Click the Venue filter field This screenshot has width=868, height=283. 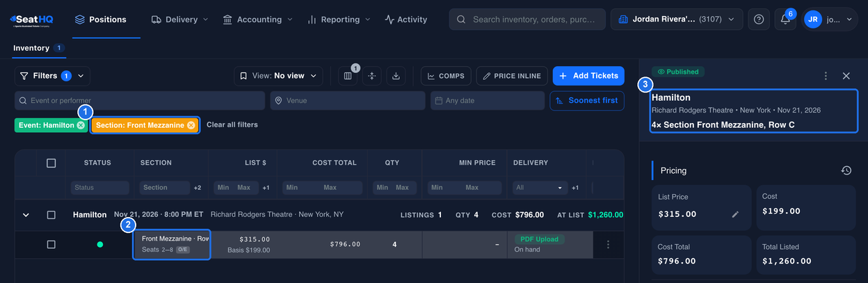pyautogui.click(x=348, y=100)
